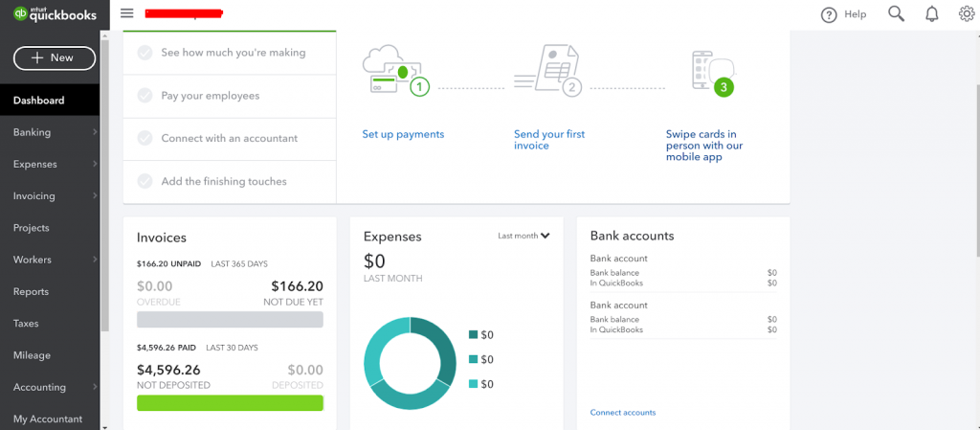The width and height of the screenshot is (980, 430).
Task: Click the mobile app step 3 illustration
Action: (712, 72)
